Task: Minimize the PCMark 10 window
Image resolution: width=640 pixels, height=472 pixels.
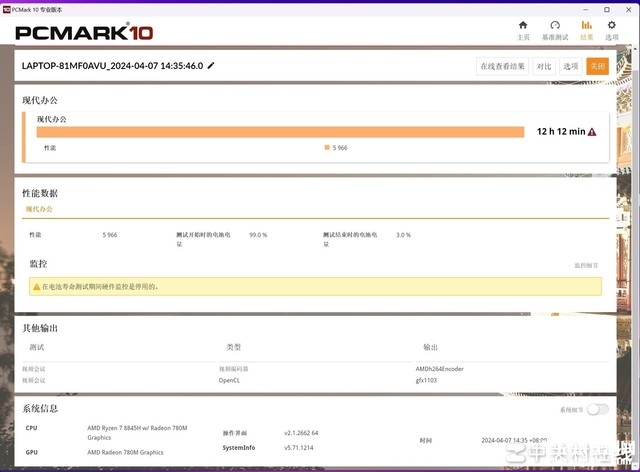Action: pyautogui.click(x=586, y=9)
